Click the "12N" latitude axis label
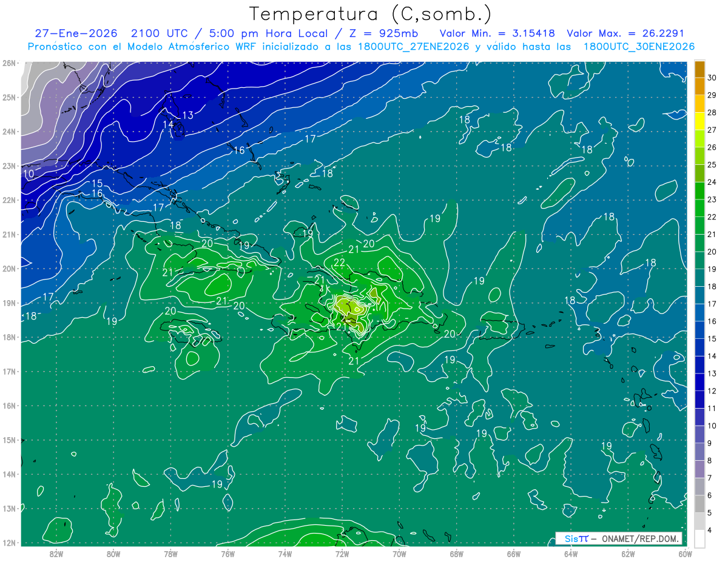The width and height of the screenshot is (728, 562). tap(8, 543)
